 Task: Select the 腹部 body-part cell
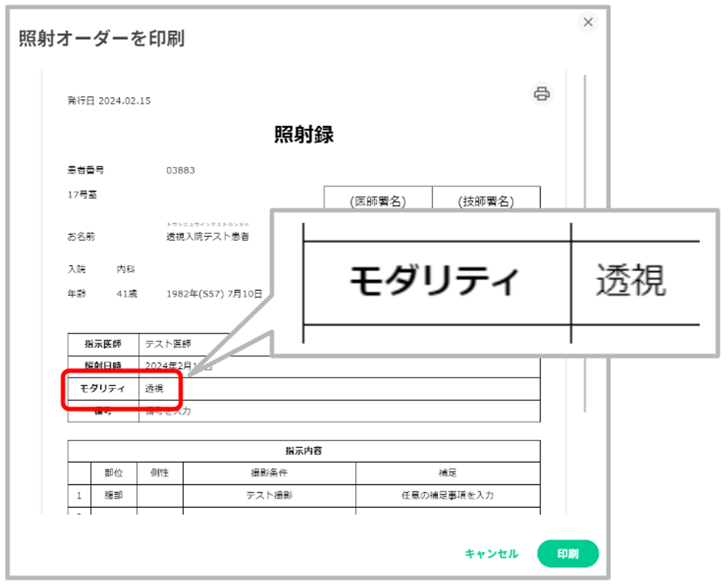(x=114, y=495)
